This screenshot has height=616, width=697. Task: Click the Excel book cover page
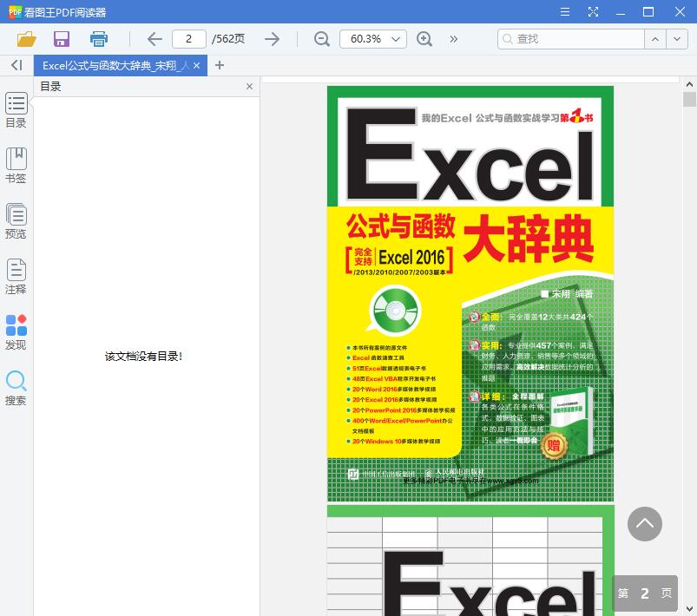(x=470, y=294)
